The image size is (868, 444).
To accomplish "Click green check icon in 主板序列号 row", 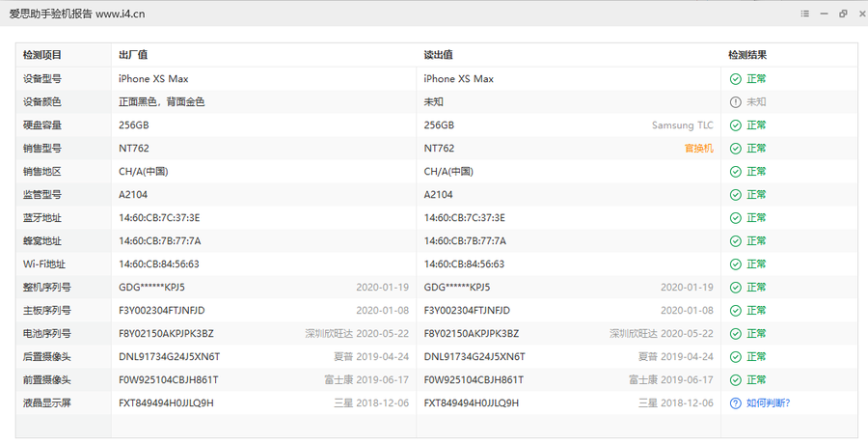I will [735, 311].
